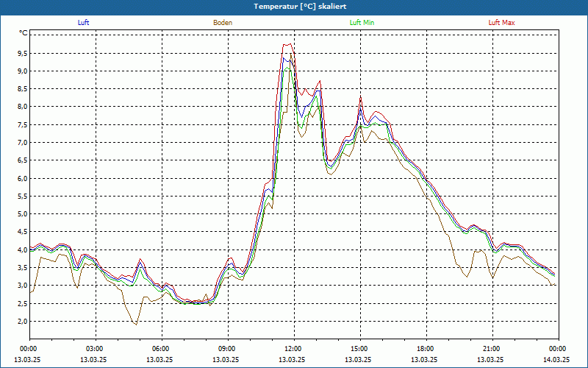Click the 03:00 time axis label
The width and height of the screenshot is (588, 368).
(96, 349)
